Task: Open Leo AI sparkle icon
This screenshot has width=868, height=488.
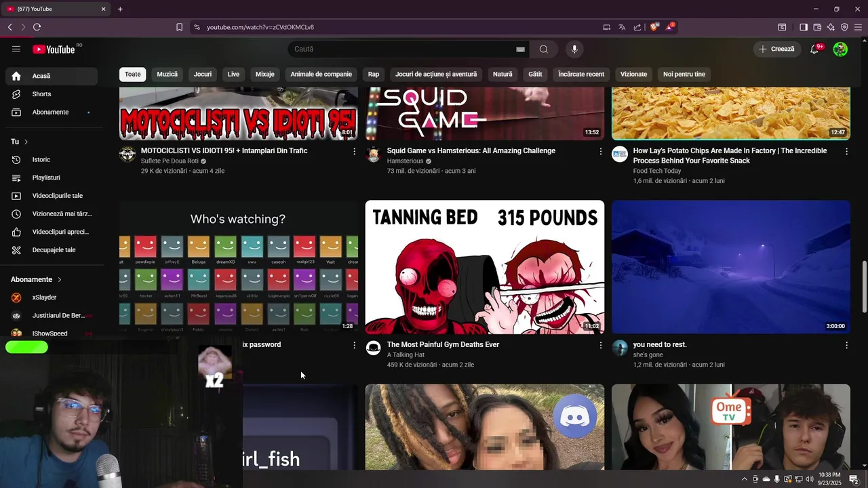Action: point(831,27)
